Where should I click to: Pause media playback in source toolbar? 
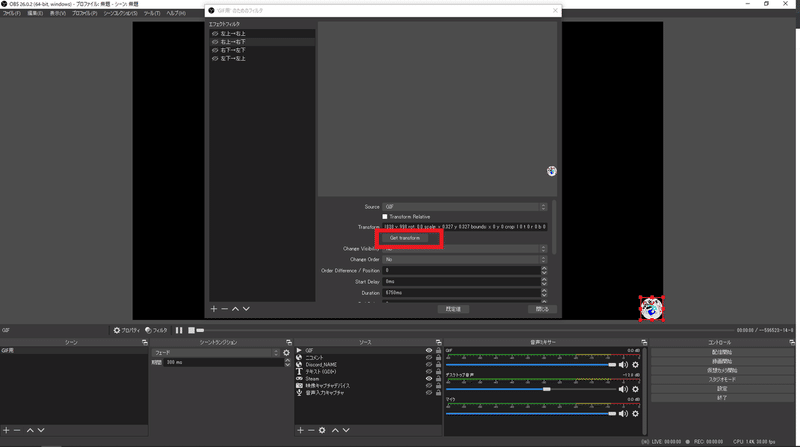coord(179,330)
